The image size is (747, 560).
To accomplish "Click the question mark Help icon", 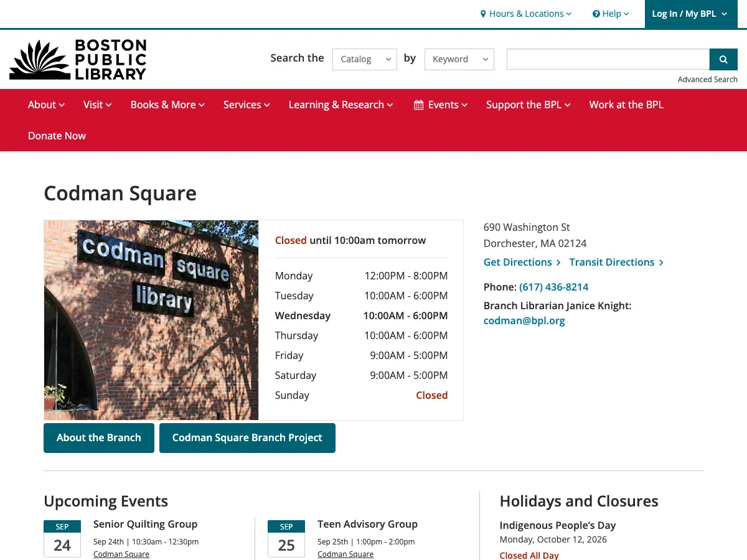I will pyautogui.click(x=596, y=14).
